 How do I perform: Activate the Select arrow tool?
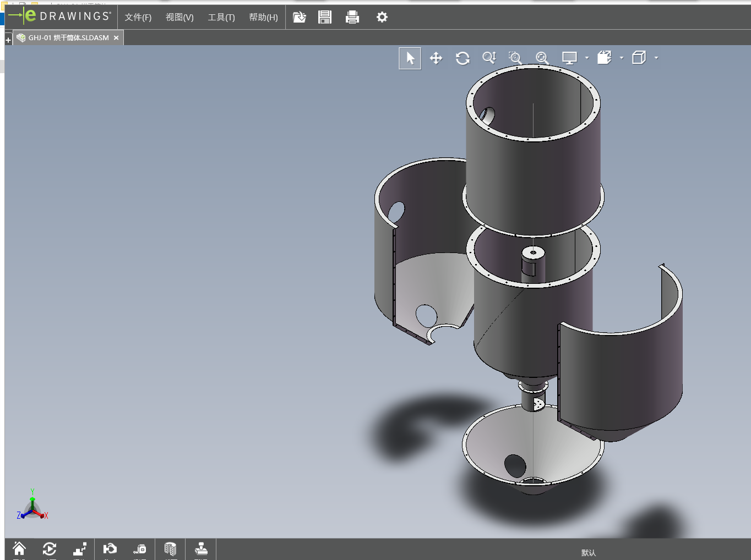pos(410,58)
